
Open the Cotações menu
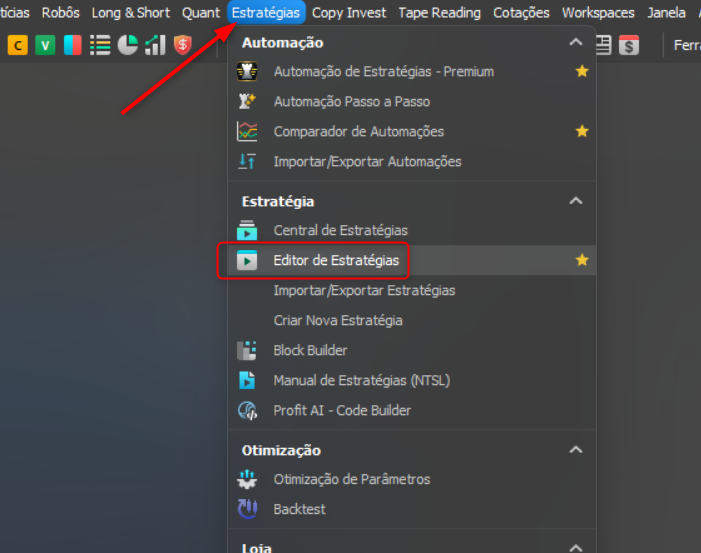(x=521, y=13)
